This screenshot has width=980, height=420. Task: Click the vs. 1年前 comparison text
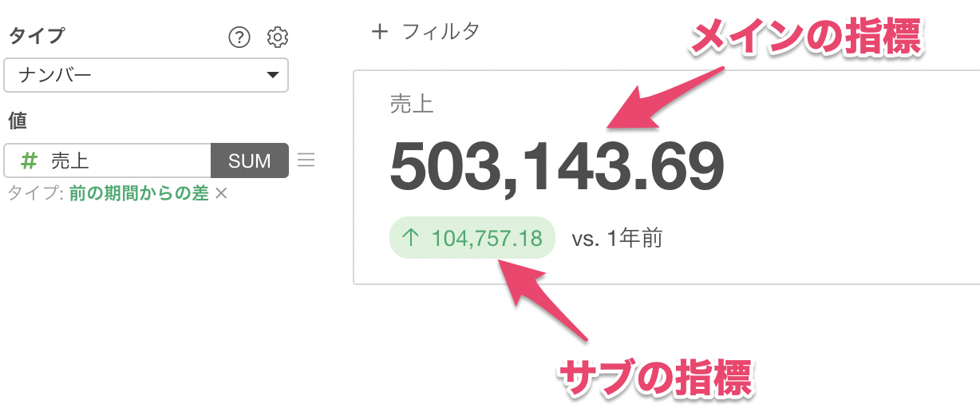(616, 238)
